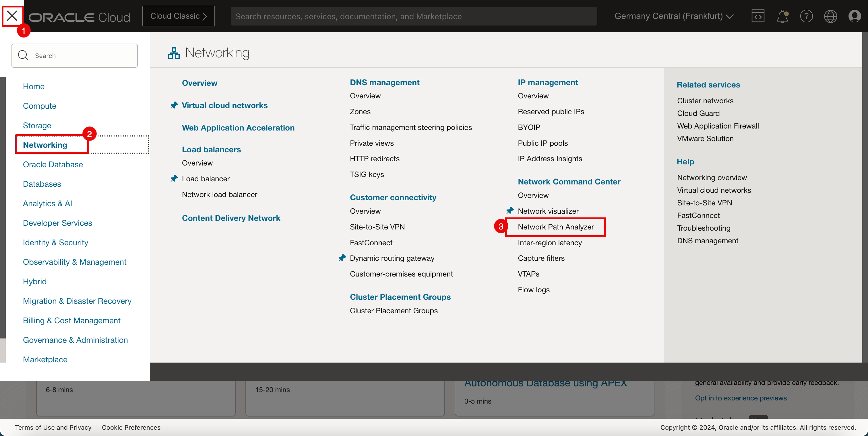Expand the Germany Central (Frankfurt) region dropdown
The width and height of the screenshot is (868, 436).
(674, 16)
